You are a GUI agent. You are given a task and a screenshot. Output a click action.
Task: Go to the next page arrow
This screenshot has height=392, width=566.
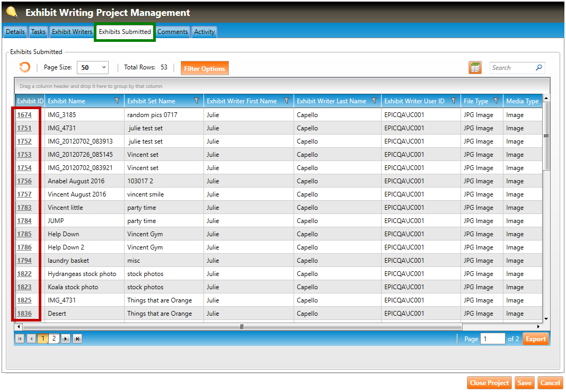coord(66,339)
